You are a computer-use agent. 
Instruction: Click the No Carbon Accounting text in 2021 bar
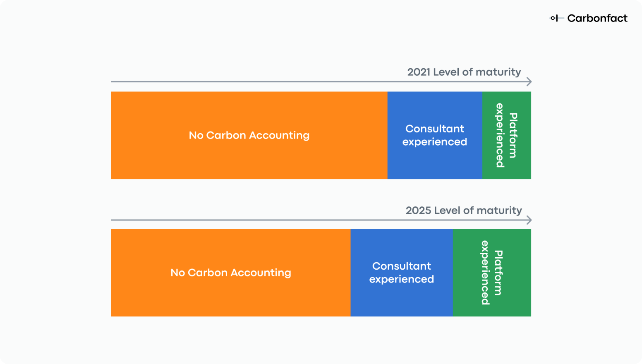tap(249, 135)
